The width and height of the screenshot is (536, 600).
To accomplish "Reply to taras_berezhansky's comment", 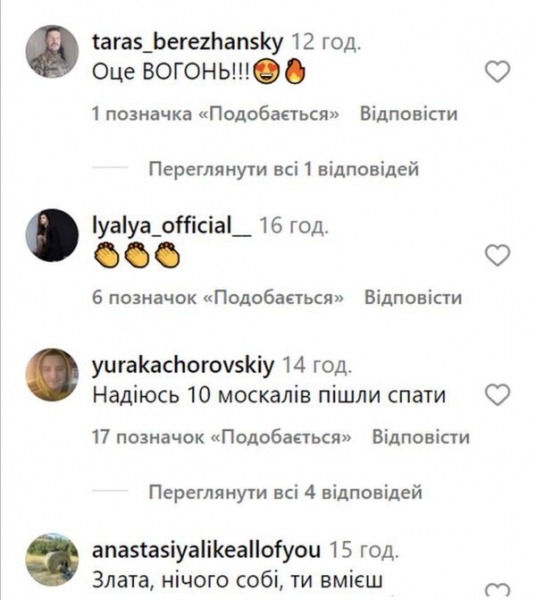I will 409,114.
